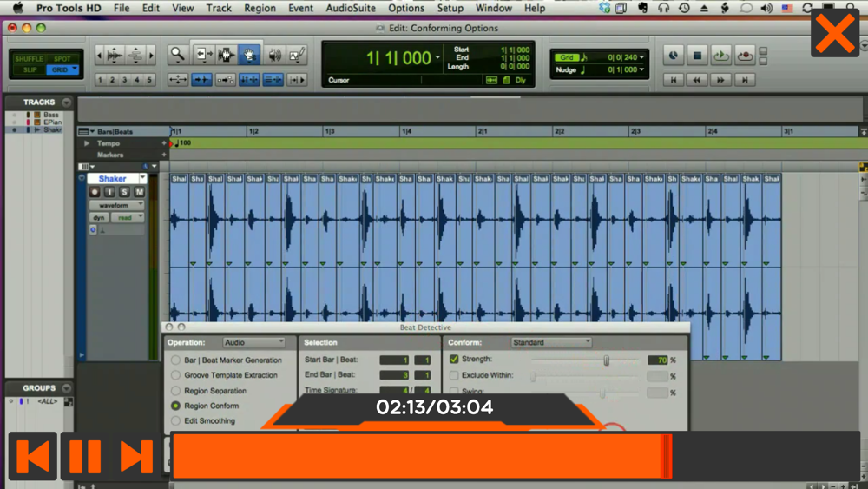The width and height of the screenshot is (868, 489).
Task: Select the Pencil tool
Action: point(297,54)
